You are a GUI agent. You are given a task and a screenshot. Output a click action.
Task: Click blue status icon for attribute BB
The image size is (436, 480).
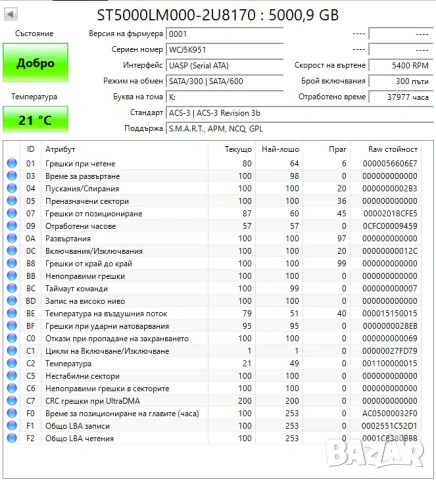(x=12, y=276)
